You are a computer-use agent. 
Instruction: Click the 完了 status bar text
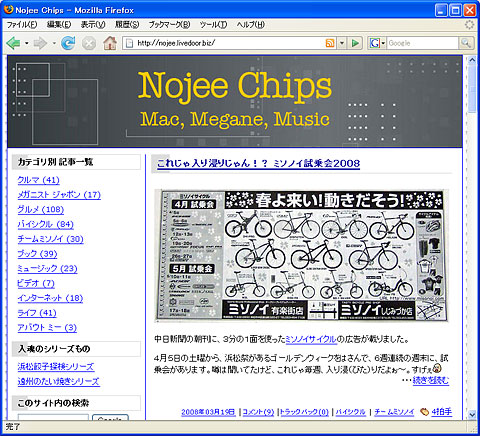[x=13, y=427]
